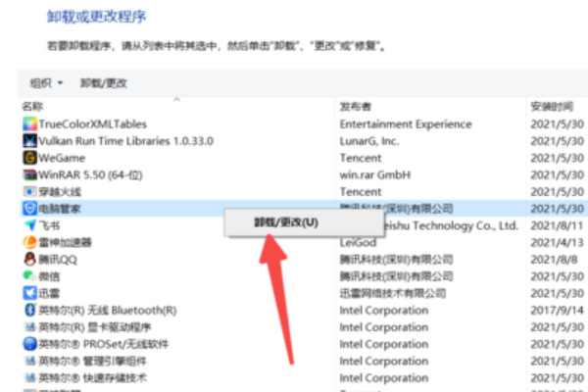This screenshot has width=588, height=392.
Task: Click the LeiGod publisher cell
Action: tap(358, 243)
